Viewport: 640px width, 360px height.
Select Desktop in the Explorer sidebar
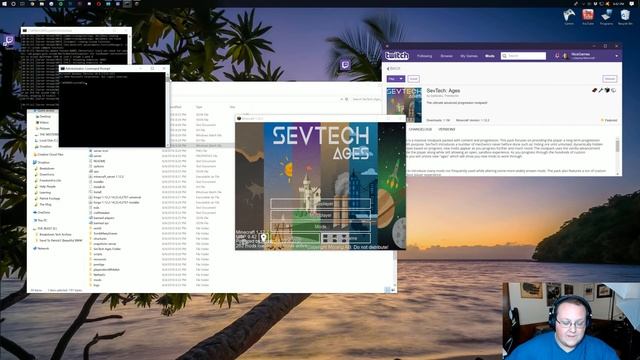pos(45,116)
